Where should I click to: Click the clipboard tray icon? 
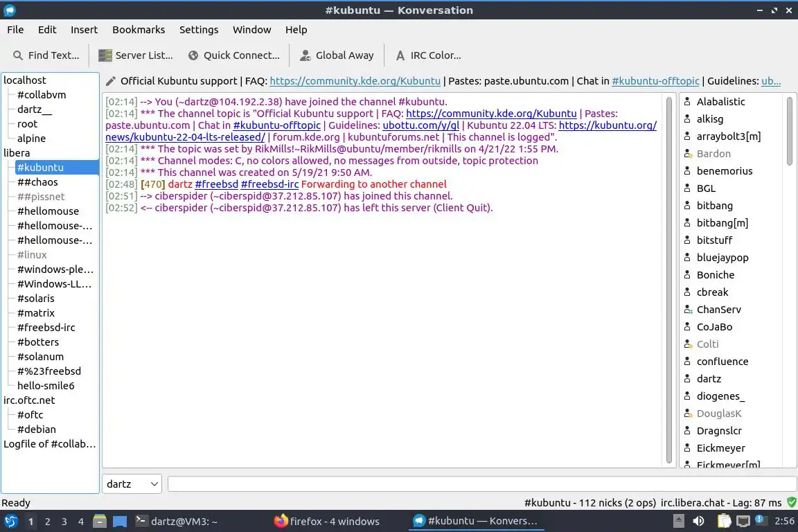[x=724, y=521]
